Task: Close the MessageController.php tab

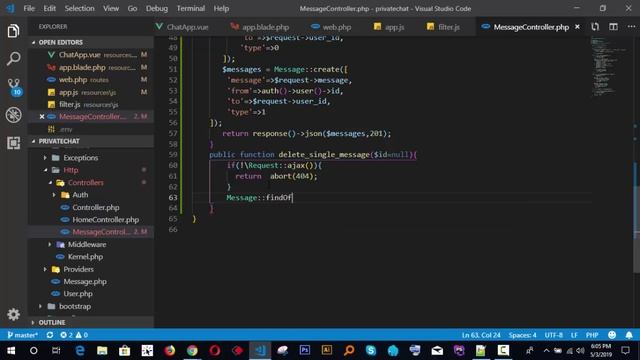Action: 577,27
